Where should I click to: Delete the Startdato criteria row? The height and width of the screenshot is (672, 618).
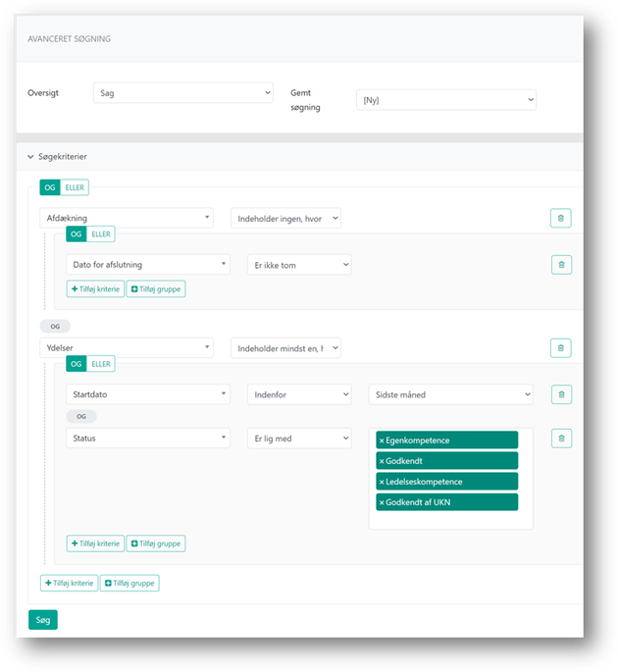point(560,393)
